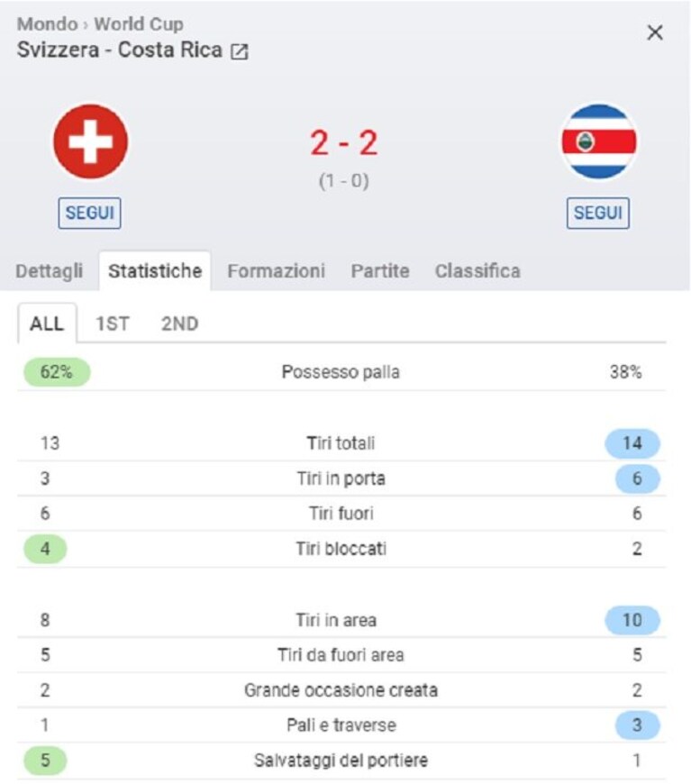Image resolution: width=691 pixels, height=784 pixels.
Task: Select the Statistiche tab
Action: coord(155,271)
